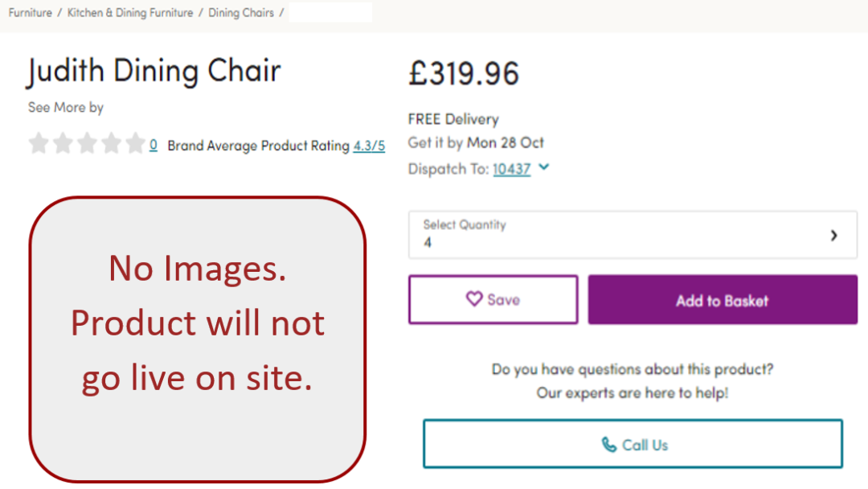Open the 4.3/5 brand rating link
The image size is (868, 489).
coord(369,146)
